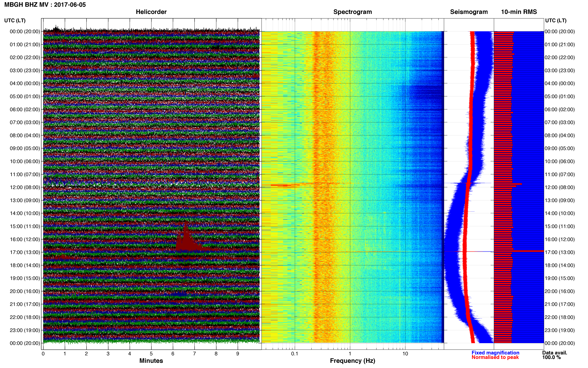Click the "8" tick on the Minutes axis

pos(216,354)
